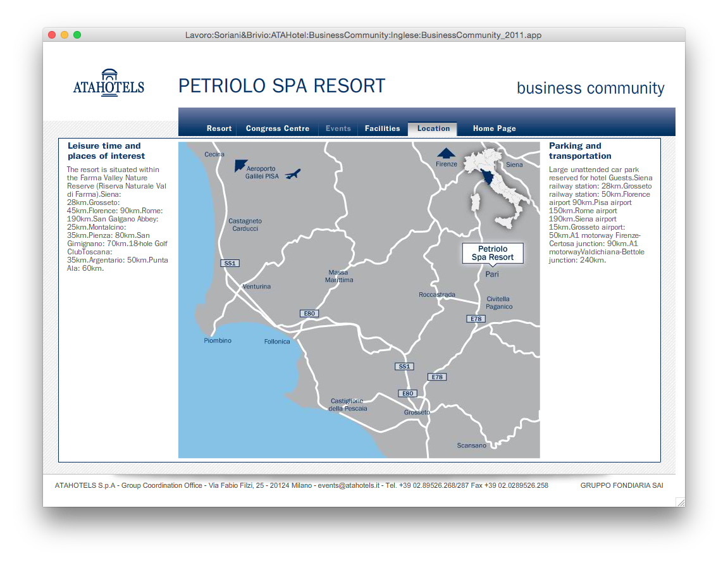Click the Venturina label on the map

(257, 287)
